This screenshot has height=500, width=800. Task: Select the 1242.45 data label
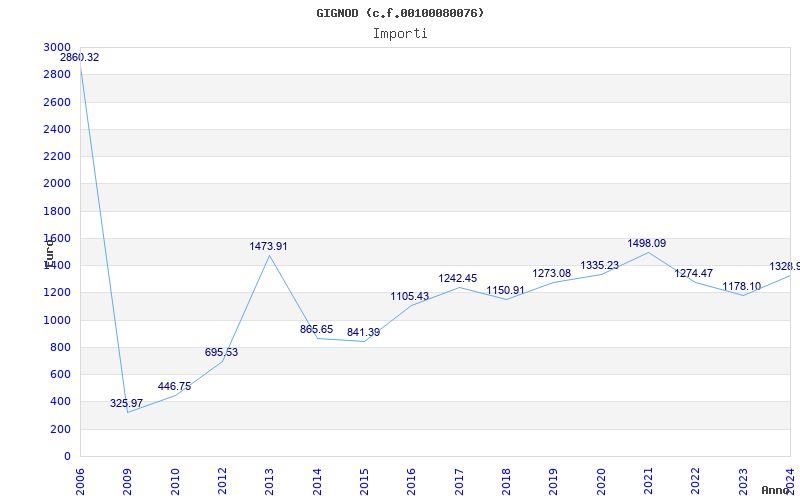tap(458, 278)
